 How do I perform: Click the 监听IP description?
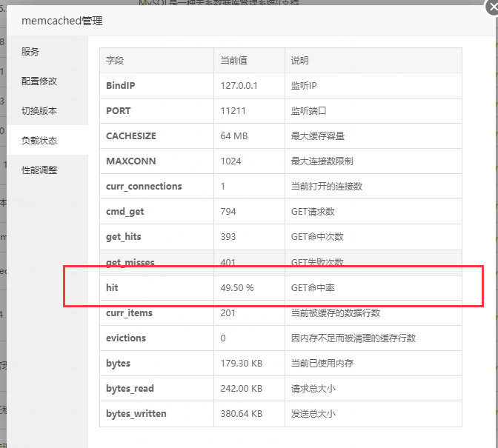tap(304, 86)
